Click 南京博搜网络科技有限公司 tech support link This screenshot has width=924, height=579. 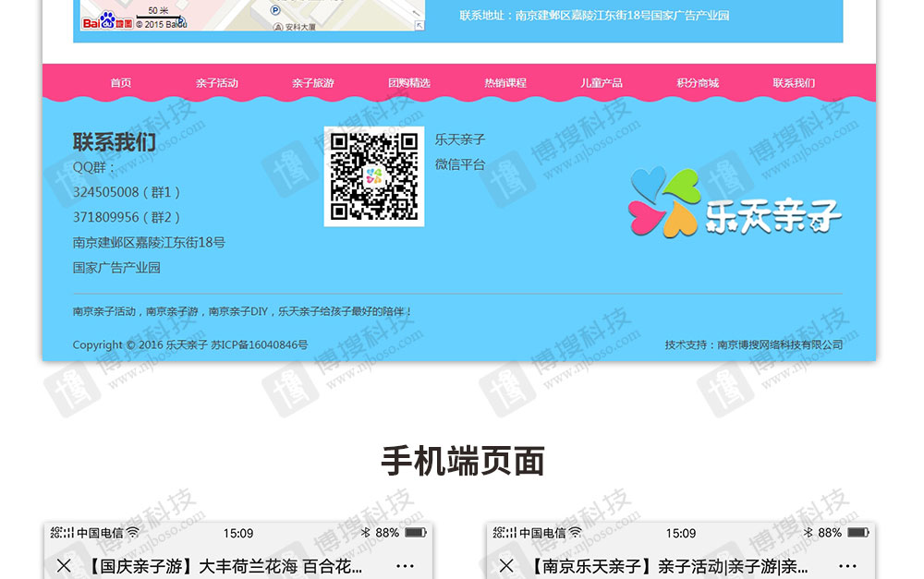780,345
